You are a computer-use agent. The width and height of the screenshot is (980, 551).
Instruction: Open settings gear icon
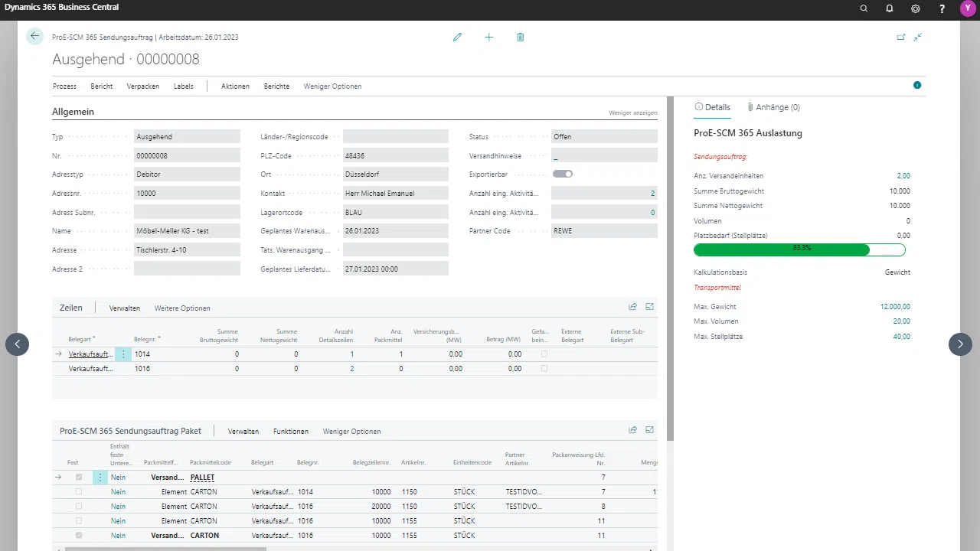click(x=916, y=9)
